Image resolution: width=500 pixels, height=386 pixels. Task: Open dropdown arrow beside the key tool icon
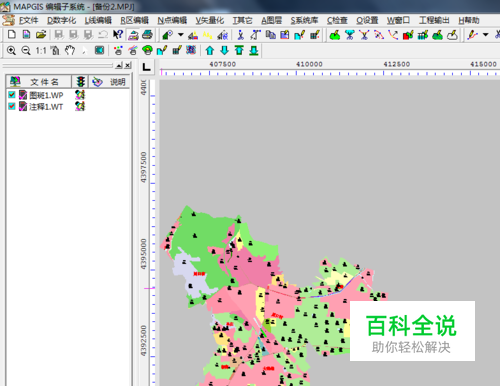tap(181, 34)
